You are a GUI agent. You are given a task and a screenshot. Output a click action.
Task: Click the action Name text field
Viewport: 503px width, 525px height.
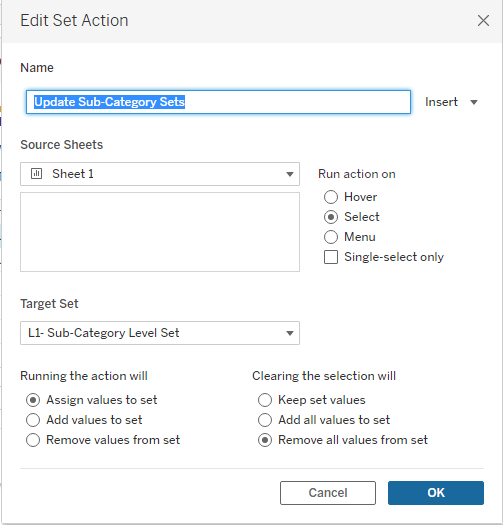point(218,102)
